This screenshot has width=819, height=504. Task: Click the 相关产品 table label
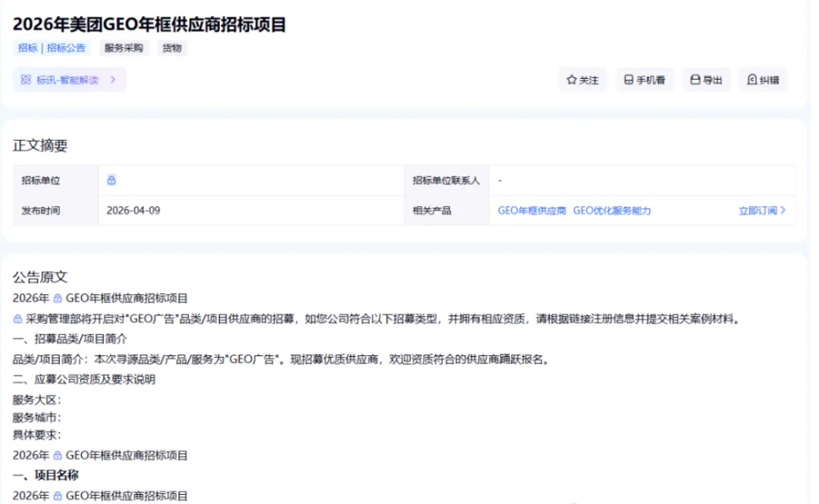click(x=431, y=211)
